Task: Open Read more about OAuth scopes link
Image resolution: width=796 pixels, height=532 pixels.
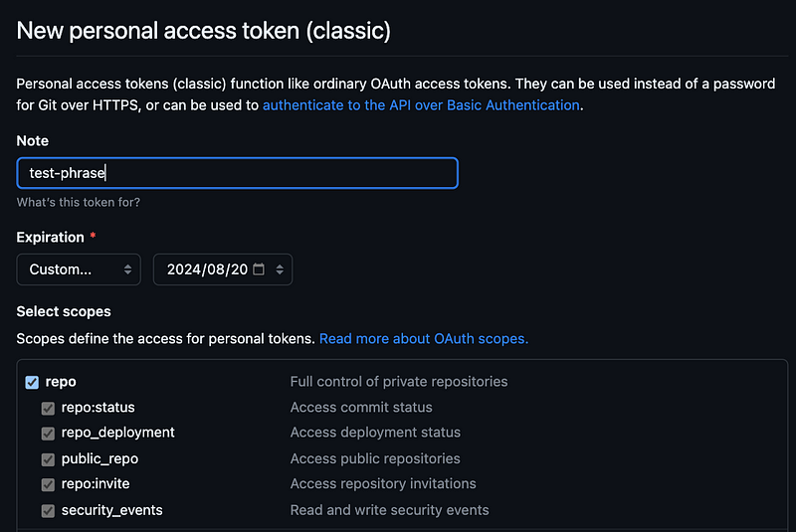Action: click(424, 338)
